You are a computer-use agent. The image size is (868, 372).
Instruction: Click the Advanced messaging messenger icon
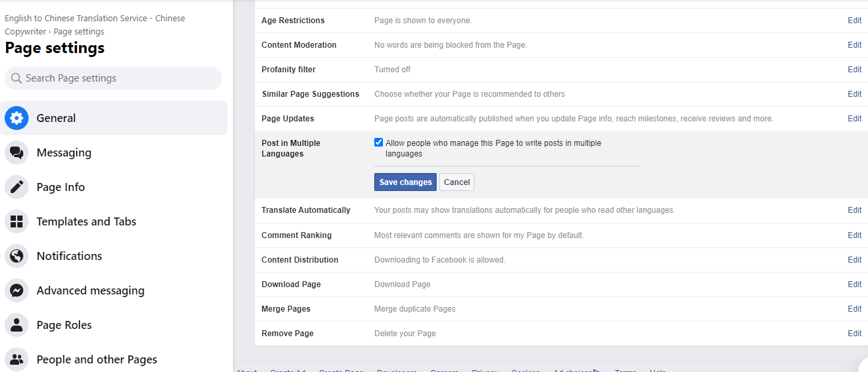[x=17, y=290]
